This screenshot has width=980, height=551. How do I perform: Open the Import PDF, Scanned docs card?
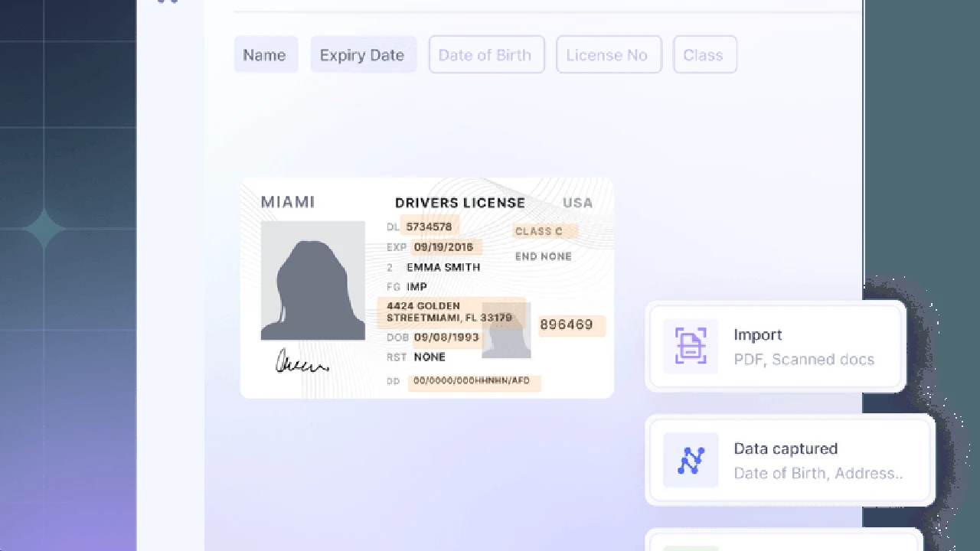(x=776, y=347)
